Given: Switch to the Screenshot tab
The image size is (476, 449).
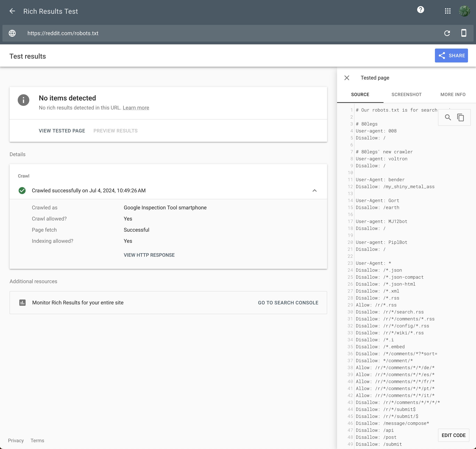Looking at the screenshot, I should 406,94.
